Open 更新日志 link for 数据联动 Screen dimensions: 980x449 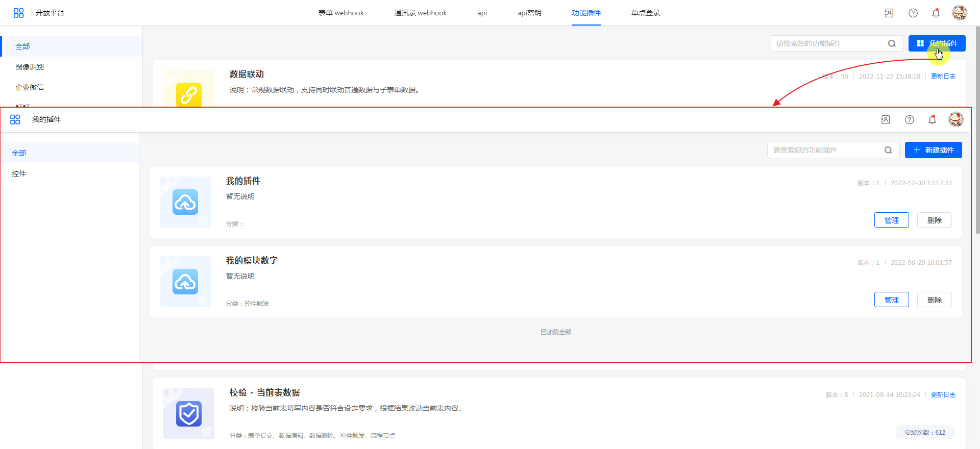(x=943, y=77)
